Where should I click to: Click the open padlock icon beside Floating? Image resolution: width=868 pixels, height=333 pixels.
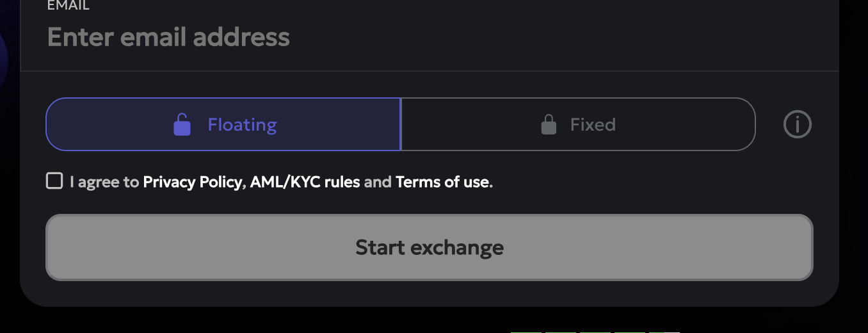click(x=182, y=124)
